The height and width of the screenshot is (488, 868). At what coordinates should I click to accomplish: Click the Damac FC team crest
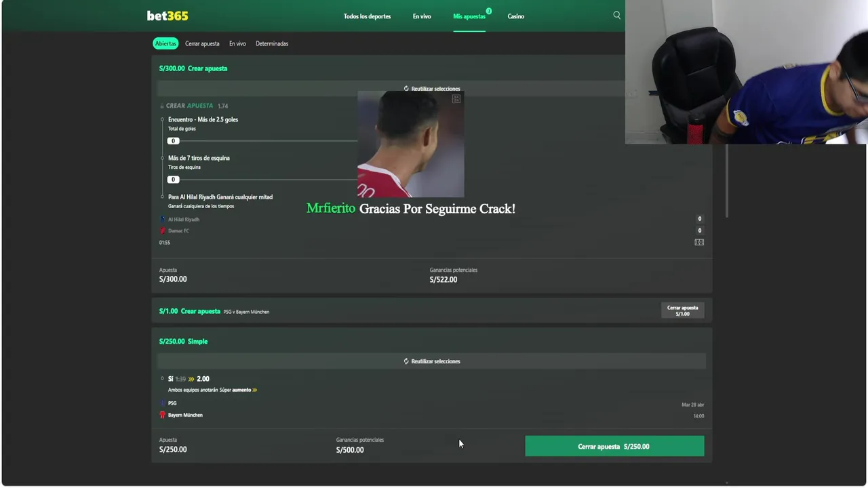pyautogui.click(x=163, y=230)
